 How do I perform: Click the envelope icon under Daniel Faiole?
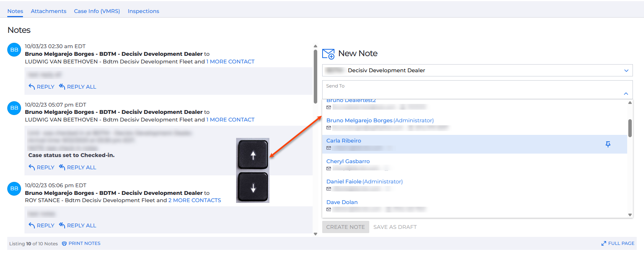point(329,189)
